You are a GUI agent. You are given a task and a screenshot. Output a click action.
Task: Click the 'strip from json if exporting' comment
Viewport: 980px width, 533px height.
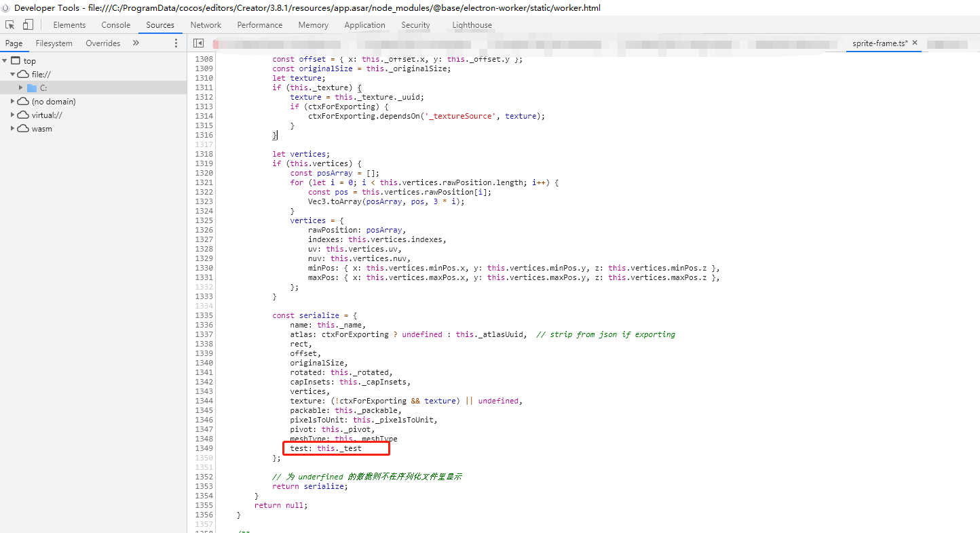pyautogui.click(x=606, y=334)
